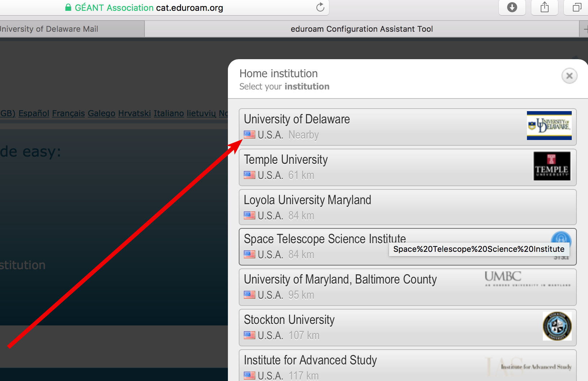588x381 pixels.
Task: Open the Safari share menu
Action: [x=545, y=7]
